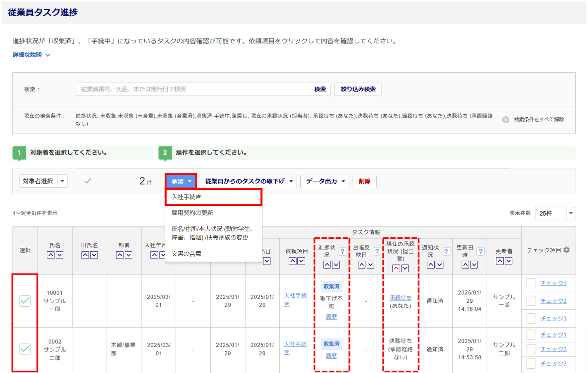Sort 依頼項目 column descending

pos(301,261)
